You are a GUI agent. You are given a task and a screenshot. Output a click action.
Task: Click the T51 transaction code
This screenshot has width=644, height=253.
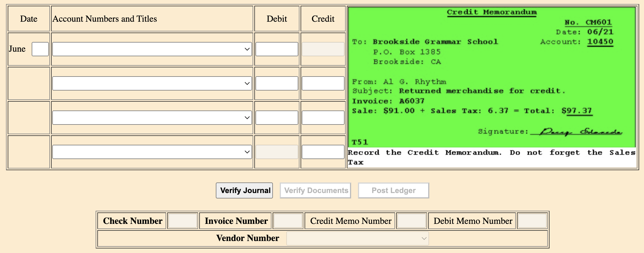point(360,142)
